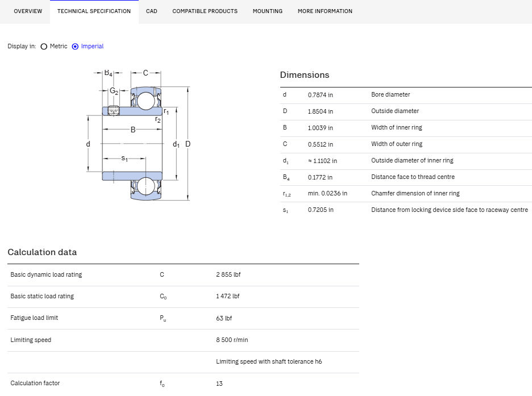Click the Pᵤ symbol in Calculation data

coord(163,318)
